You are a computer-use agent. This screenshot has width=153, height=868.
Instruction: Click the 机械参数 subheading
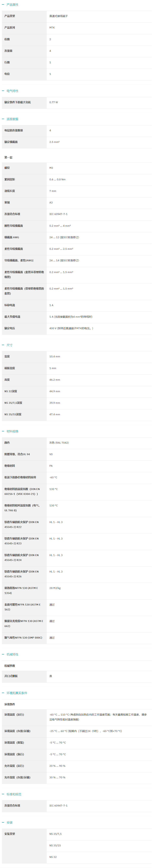click(x=10, y=666)
